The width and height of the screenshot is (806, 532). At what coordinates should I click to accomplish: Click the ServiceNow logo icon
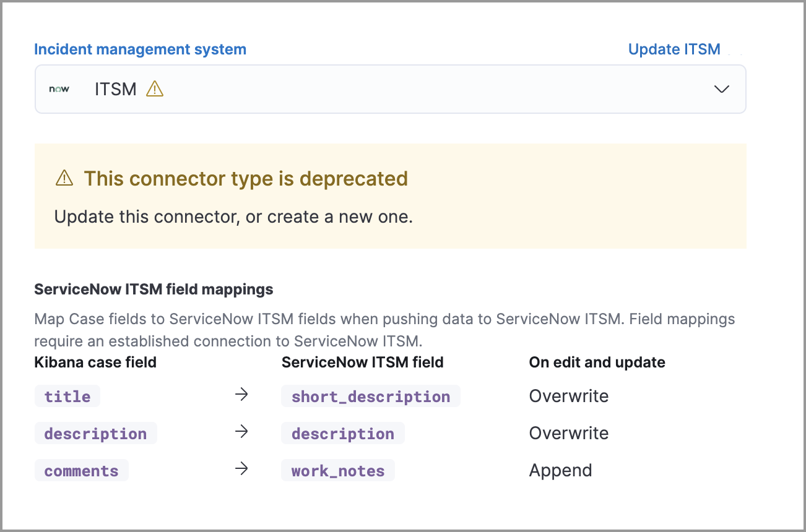point(59,88)
